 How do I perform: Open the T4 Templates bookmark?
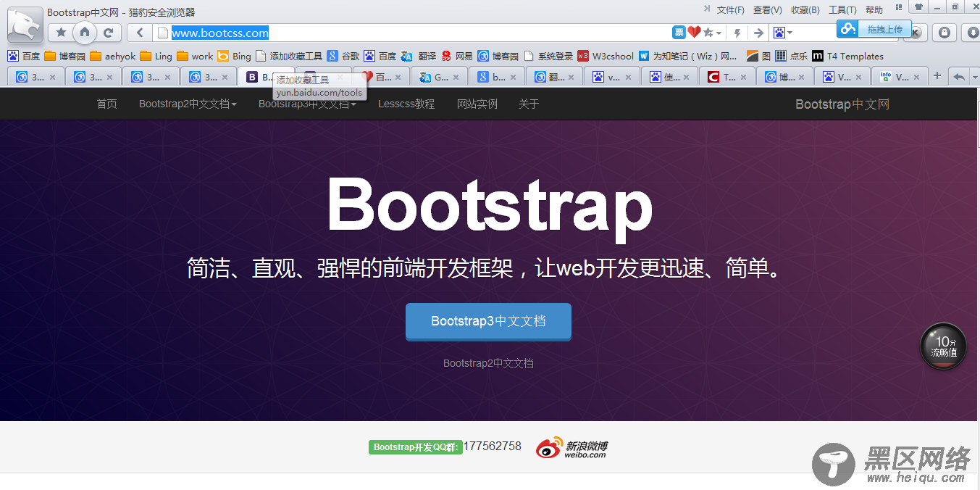click(x=848, y=56)
